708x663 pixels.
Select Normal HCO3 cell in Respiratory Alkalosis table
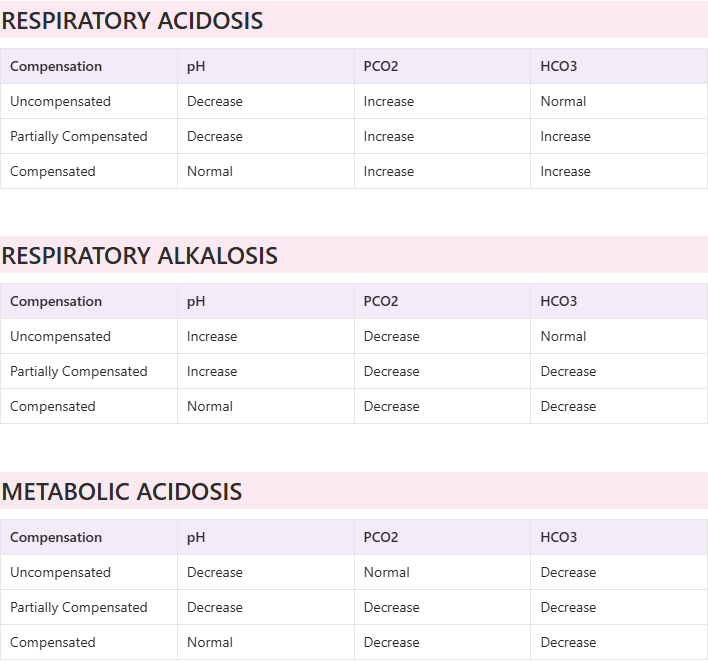(x=563, y=337)
